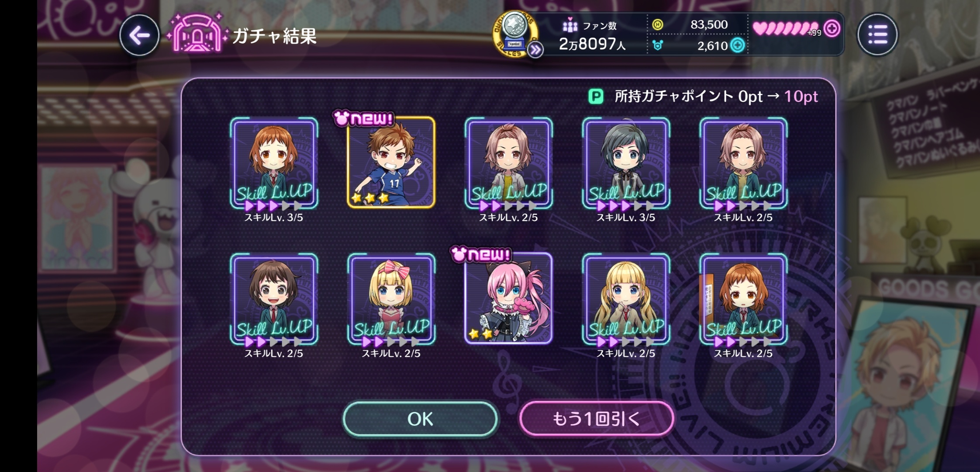Tap the OK button
This screenshot has height=472, width=980.
click(x=420, y=419)
